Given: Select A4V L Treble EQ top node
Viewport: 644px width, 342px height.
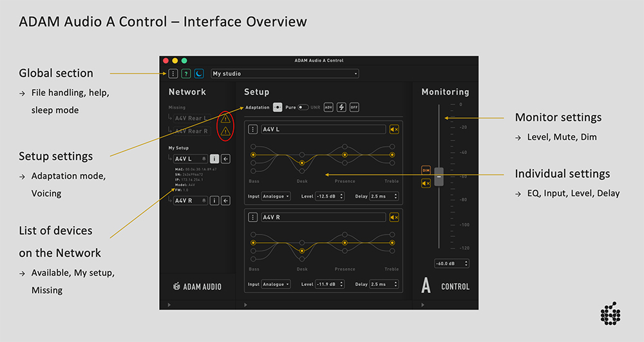Looking at the screenshot, I should [392, 147].
